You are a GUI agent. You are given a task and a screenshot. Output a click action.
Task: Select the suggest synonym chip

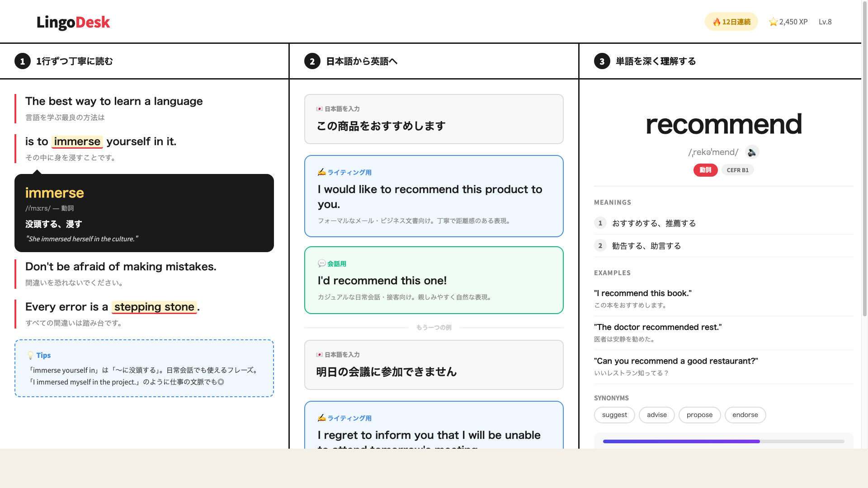click(614, 415)
